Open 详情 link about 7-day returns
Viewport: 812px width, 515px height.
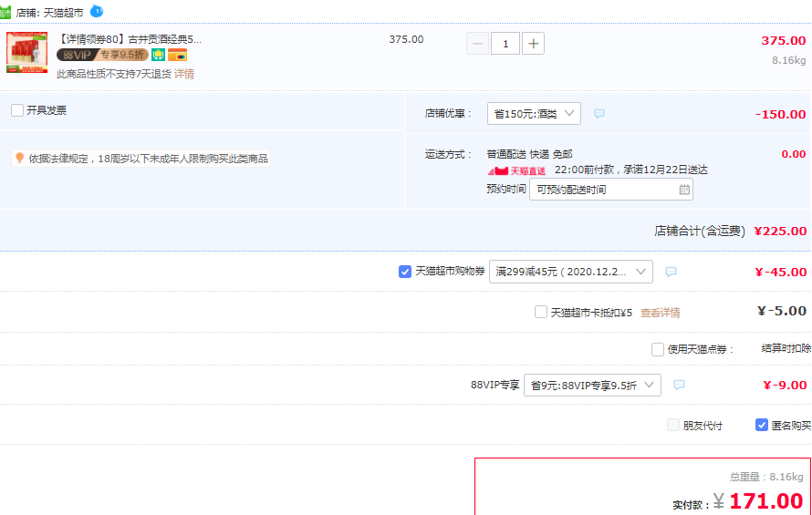coord(183,74)
